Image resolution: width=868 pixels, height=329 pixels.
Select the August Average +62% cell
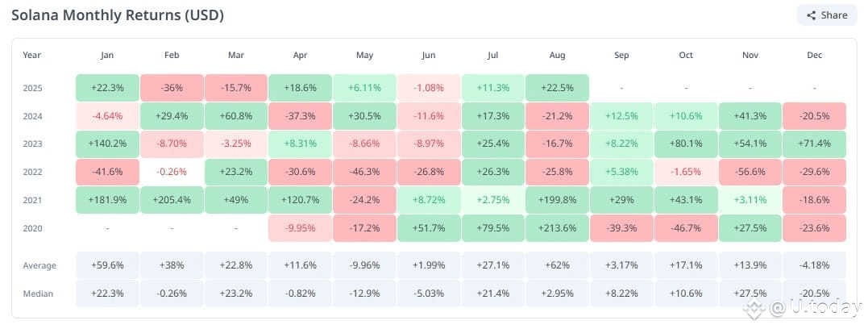(x=558, y=265)
